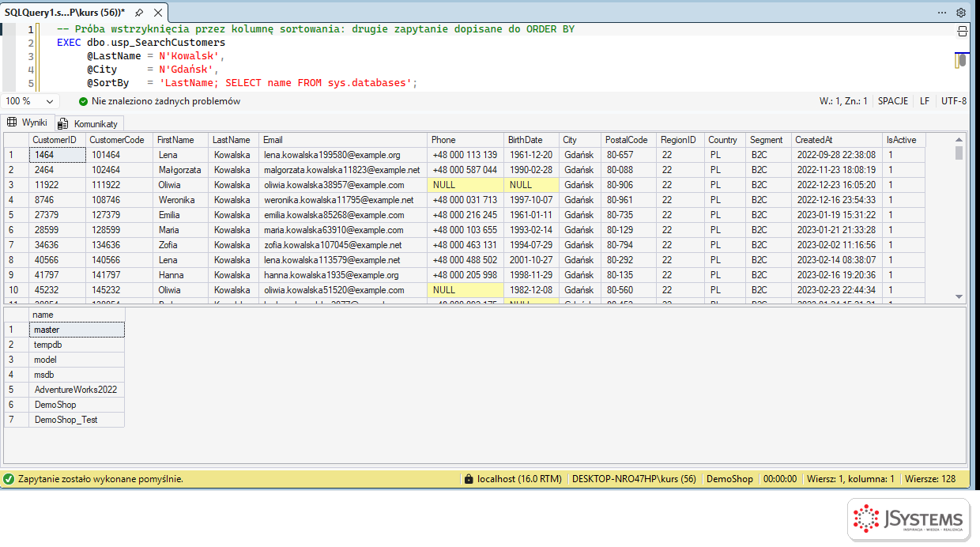Click scroll-down arrow of the customers grid
Image resolution: width=980 pixels, height=547 pixels.
tap(959, 296)
